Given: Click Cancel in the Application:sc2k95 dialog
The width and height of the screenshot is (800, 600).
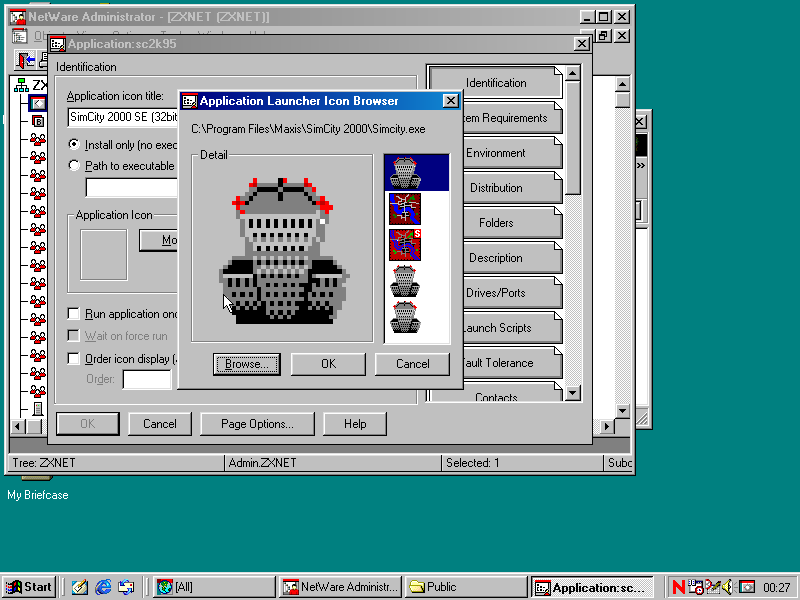Looking at the screenshot, I should click(160, 424).
